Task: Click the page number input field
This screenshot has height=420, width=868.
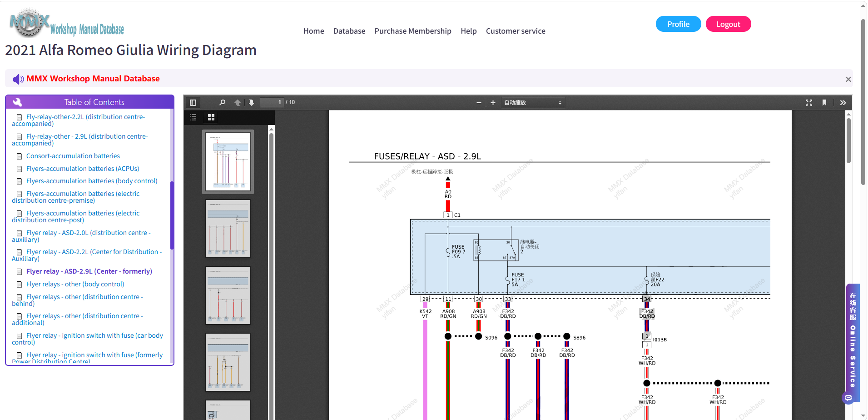Action: [x=273, y=102]
